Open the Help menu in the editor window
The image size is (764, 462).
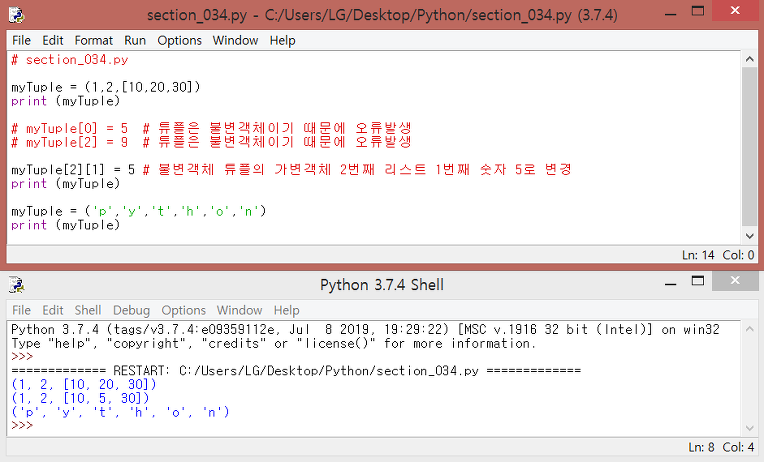(x=283, y=40)
